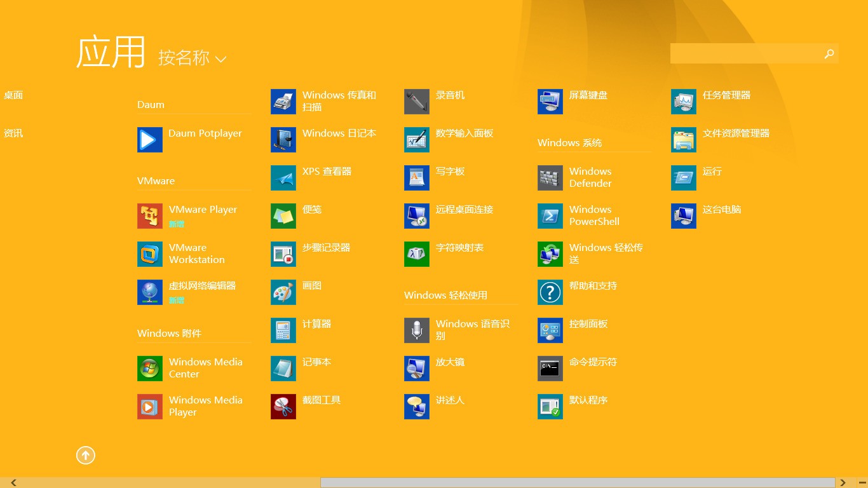Screen dimensions: 868x488
Task: Launch 运行 run dialog icon
Action: coord(684,178)
